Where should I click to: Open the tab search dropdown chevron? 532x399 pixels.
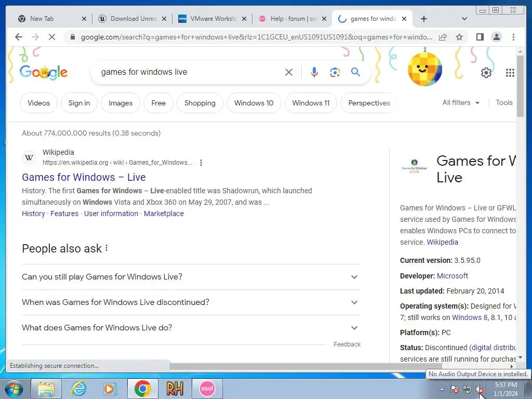[x=464, y=19]
